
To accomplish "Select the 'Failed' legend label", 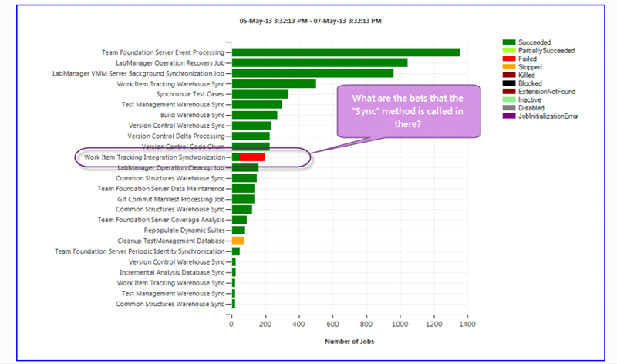I will coord(528,59).
